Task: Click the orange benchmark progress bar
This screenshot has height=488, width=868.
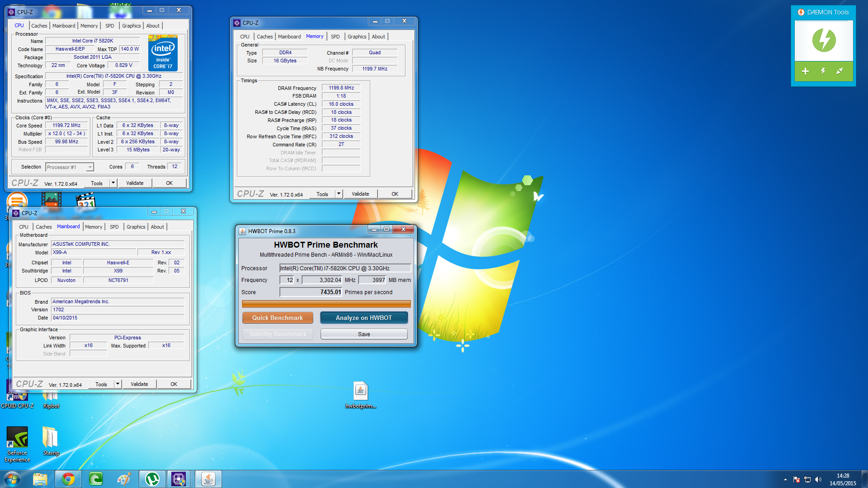Action: tap(326, 304)
